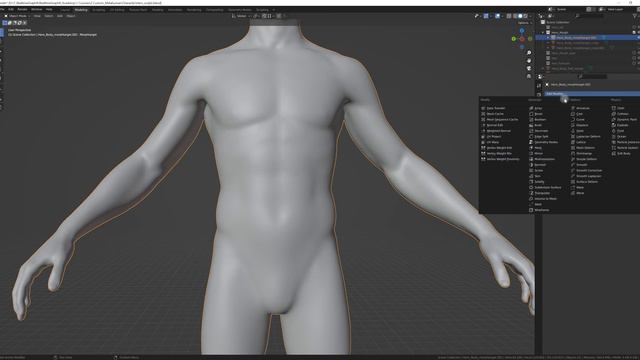The height and width of the screenshot is (360, 640).
Task: Click the viewport zoom magnifier gizmo
Action: point(529,53)
